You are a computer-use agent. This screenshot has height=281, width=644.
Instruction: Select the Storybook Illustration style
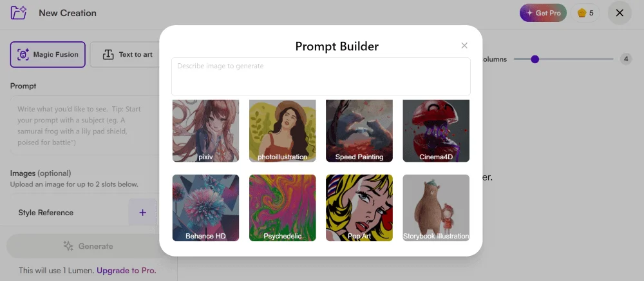click(436, 208)
